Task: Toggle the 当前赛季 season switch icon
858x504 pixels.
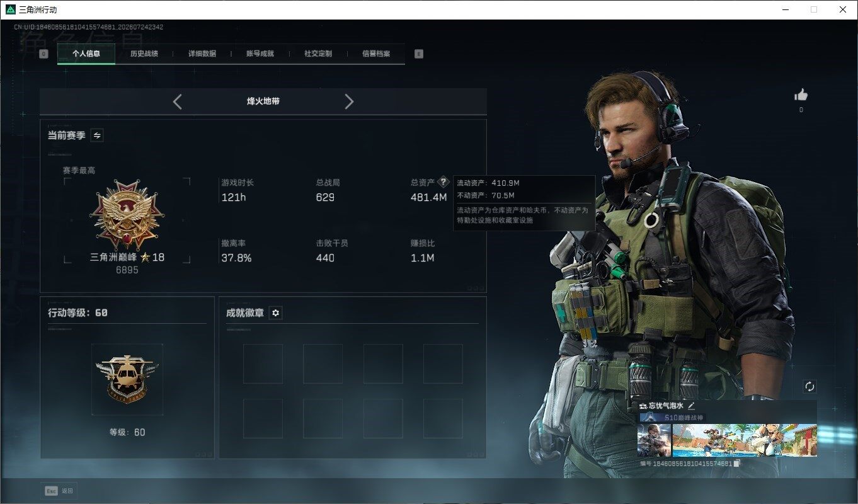Action: point(97,135)
